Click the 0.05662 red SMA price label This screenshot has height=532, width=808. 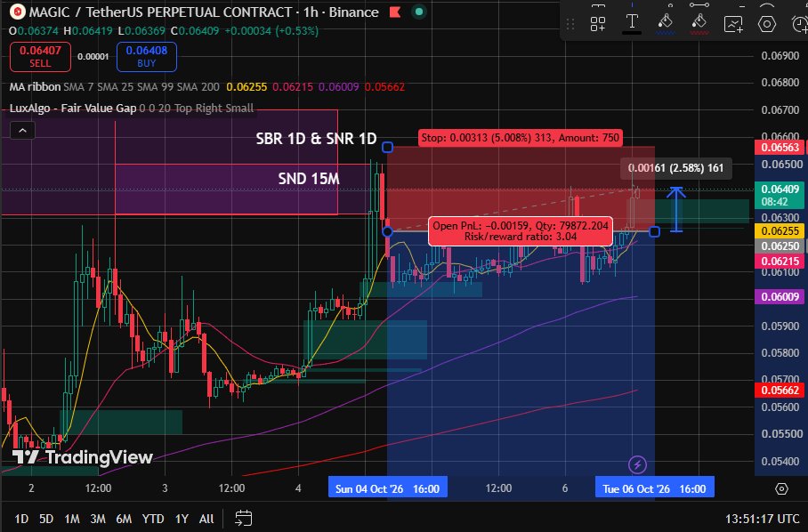click(x=780, y=390)
